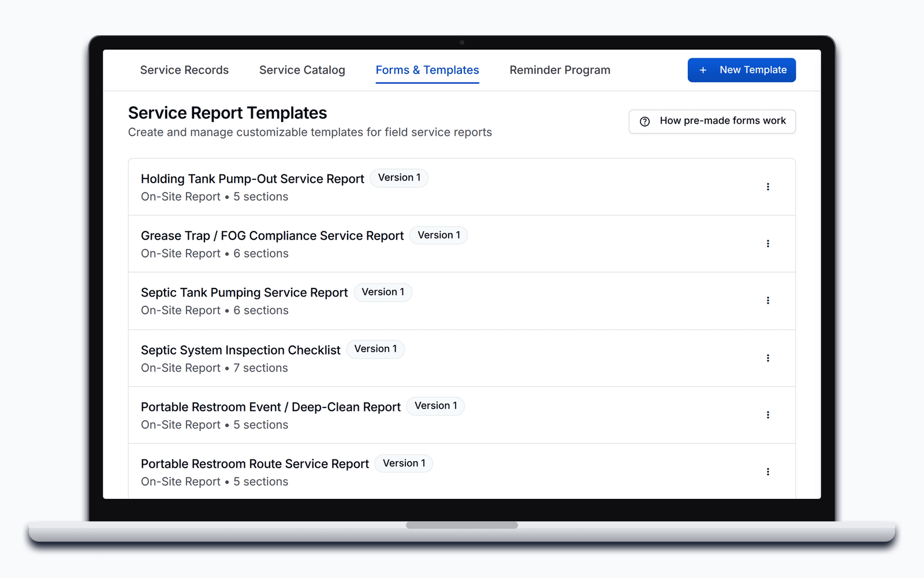Viewport: 924px width, 578px height.
Task: Open options menu for Portable Restroom Event report
Action: click(767, 414)
